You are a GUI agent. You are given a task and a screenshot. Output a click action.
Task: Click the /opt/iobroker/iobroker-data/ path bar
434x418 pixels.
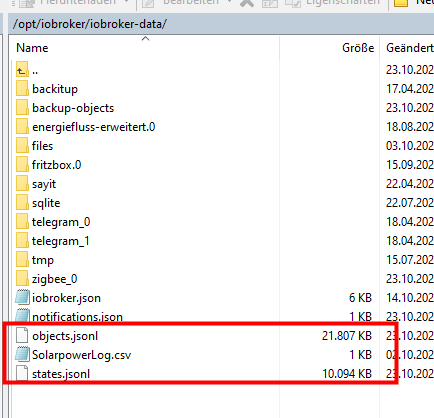coord(221,24)
